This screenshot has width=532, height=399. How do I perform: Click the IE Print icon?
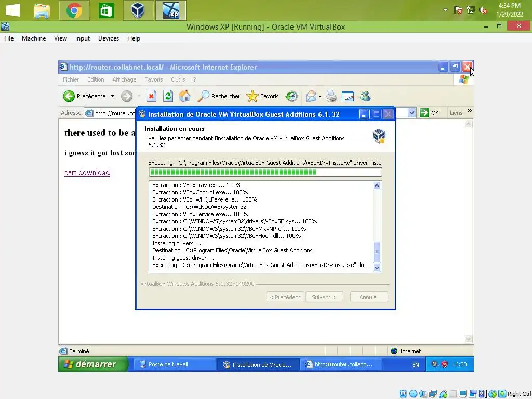(x=331, y=96)
